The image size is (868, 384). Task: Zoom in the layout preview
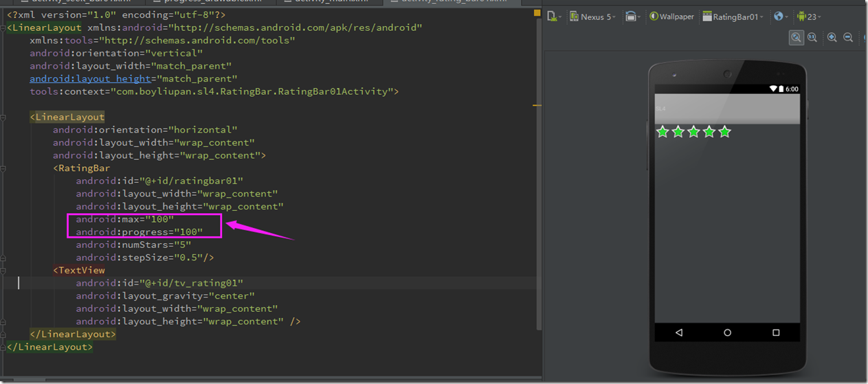[x=832, y=38]
